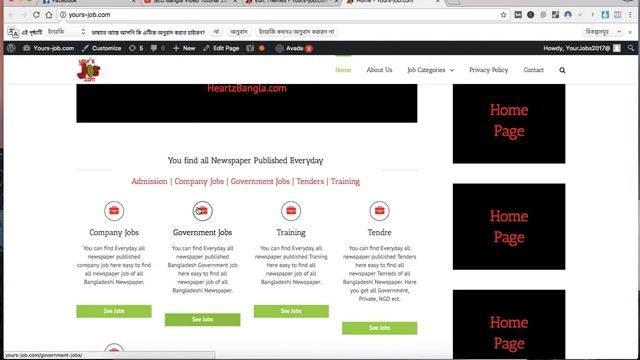640x360 pixels.
Task: Open Yours-job.com dashboard link in the admin bar
Action: tap(49, 48)
